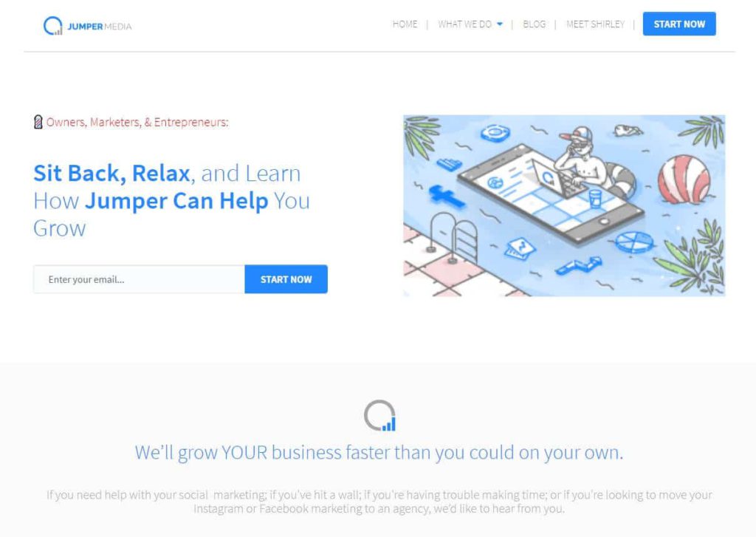Click the barber pole emoji icon
This screenshot has height=537, width=756.
(38, 122)
